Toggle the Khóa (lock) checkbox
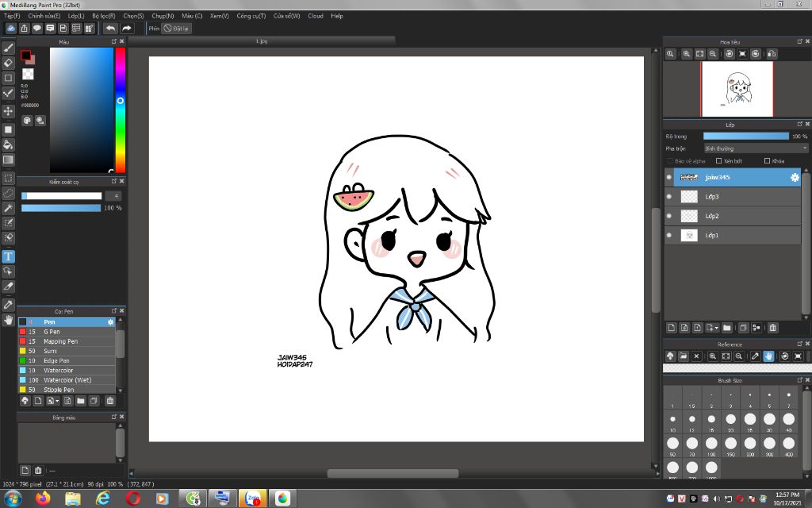This screenshot has width=812, height=508. (768, 161)
